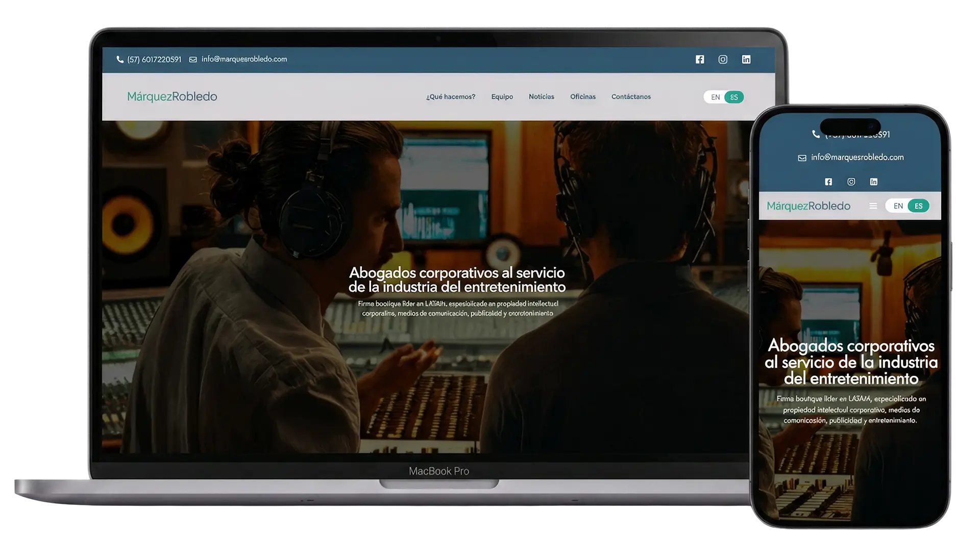The height and width of the screenshot is (536, 980).
Task: Tap phone hero heading Abogados corporativos
Action: [851, 362]
